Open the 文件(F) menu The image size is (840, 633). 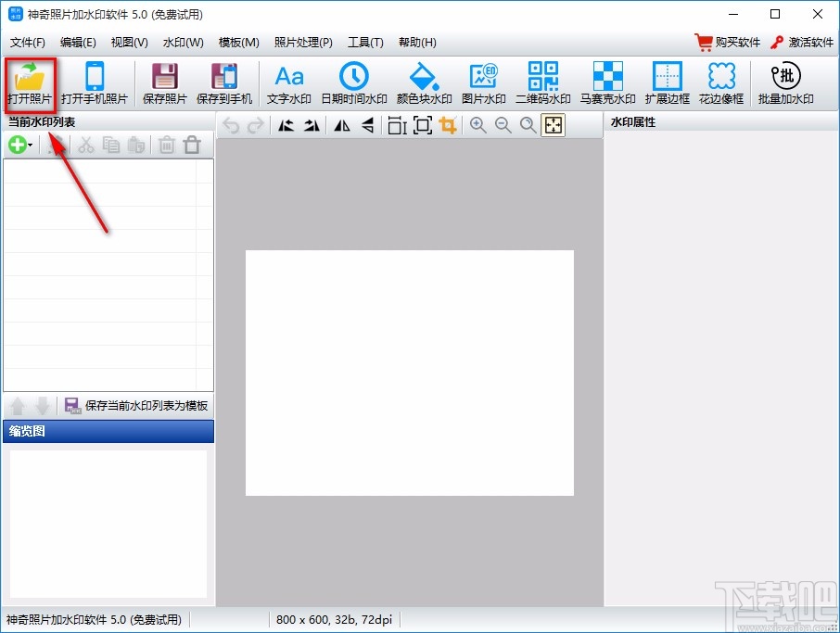click(27, 43)
